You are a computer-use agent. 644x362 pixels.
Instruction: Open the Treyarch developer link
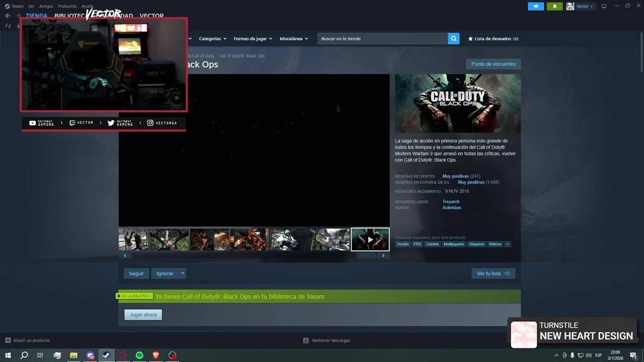(x=451, y=202)
